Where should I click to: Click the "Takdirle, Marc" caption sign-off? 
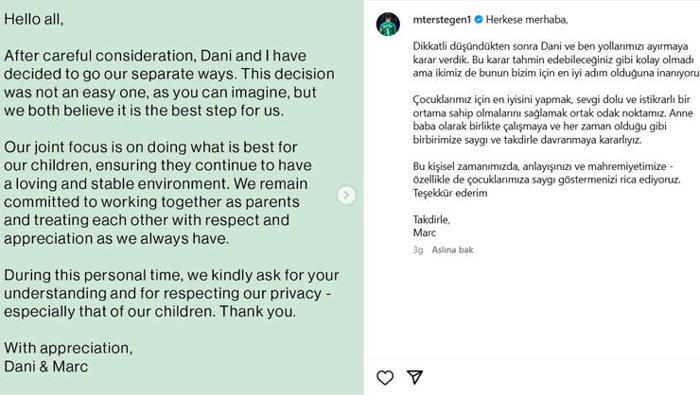[431, 226]
